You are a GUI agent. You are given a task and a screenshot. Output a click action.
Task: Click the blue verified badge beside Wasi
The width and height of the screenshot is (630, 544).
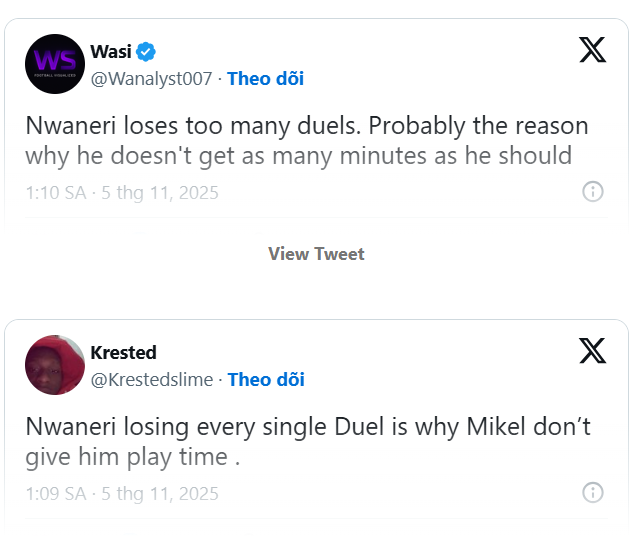[146, 52]
